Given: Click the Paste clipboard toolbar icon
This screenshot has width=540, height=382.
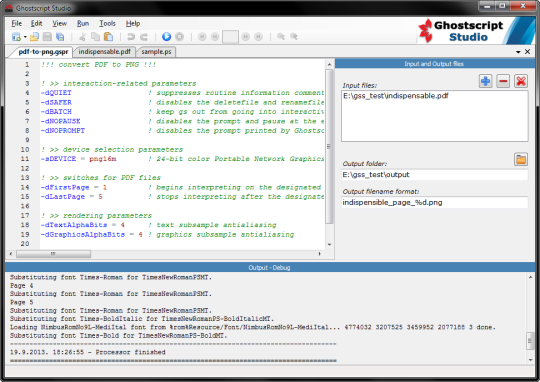Looking at the screenshot, I should 108,37.
